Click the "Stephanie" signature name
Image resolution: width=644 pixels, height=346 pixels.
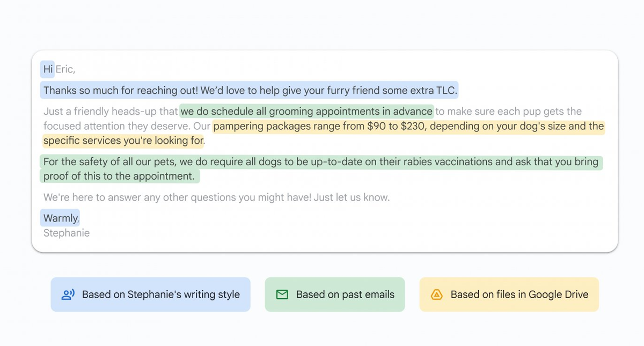[67, 233]
